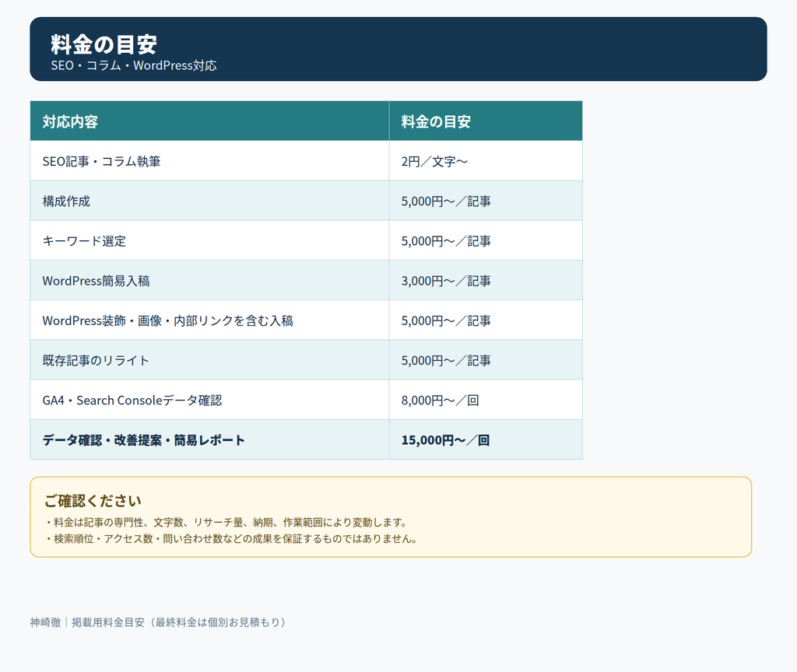Click the note about 検索順位・アクセス数 not guaranteed
This screenshot has height=672, width=797.
232,538
